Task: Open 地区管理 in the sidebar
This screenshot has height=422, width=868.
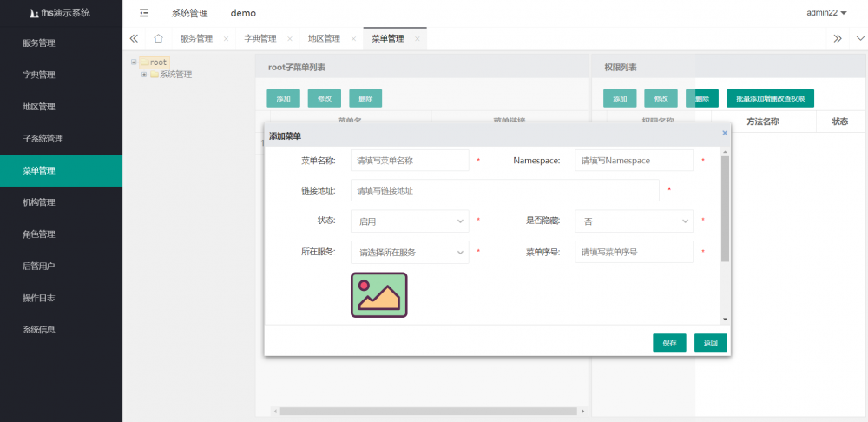Action: [x=61, y=107]
